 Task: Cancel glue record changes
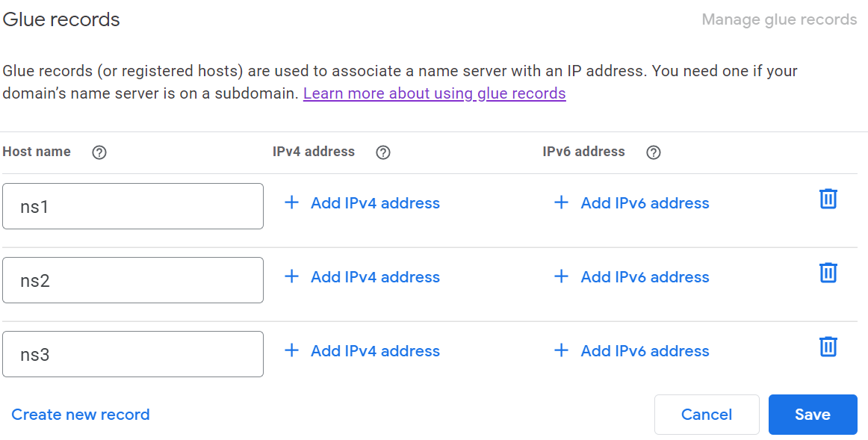pos(707,415)
